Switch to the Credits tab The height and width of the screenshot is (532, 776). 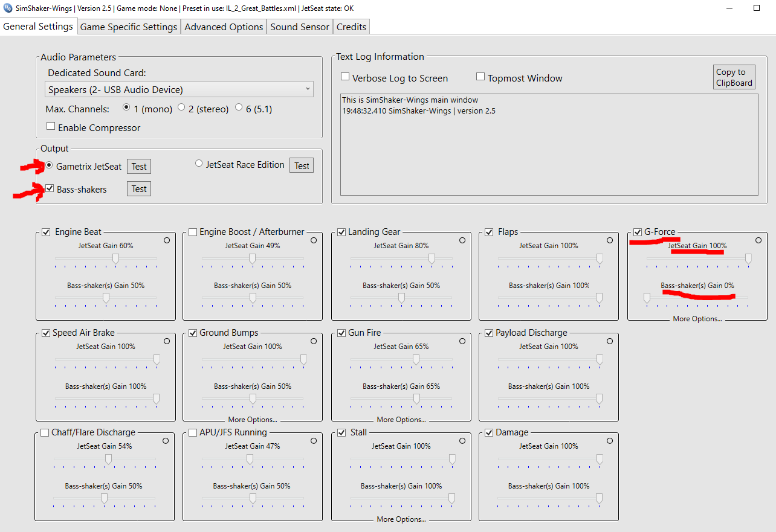coord(351,27)
